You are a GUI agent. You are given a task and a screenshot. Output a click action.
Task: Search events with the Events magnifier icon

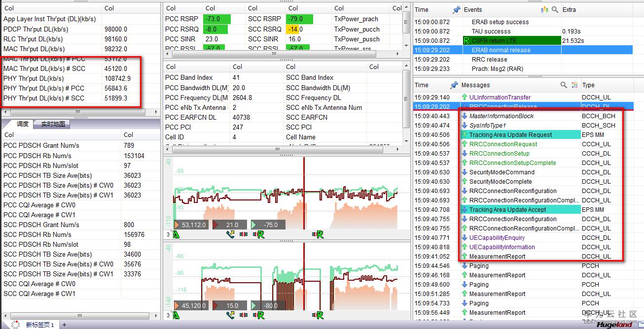point(555,9)
